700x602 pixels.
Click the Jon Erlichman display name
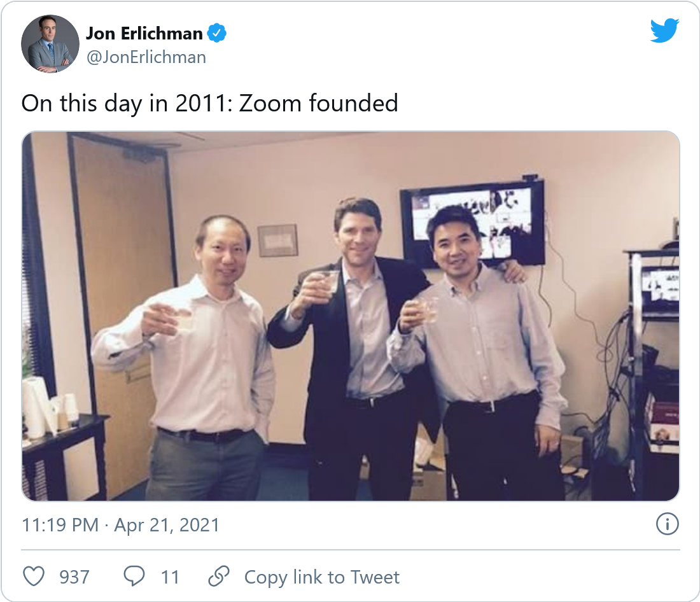click(144, 33)
